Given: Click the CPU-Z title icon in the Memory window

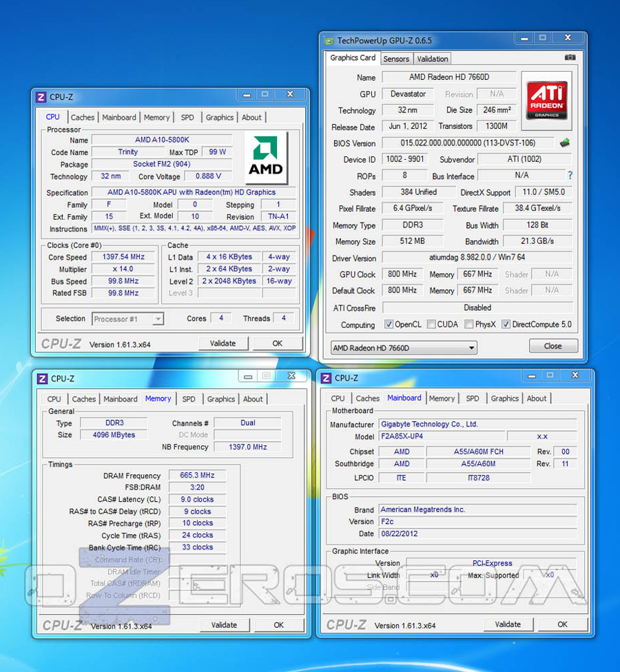Looking at the screenshot, I should click(x=43, y=378).
